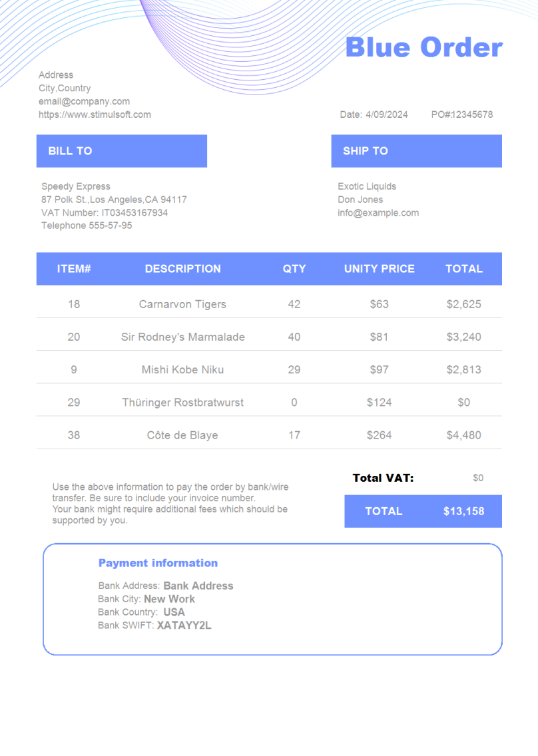
Task: Select the info@example.com email
Action: [378, 213]
